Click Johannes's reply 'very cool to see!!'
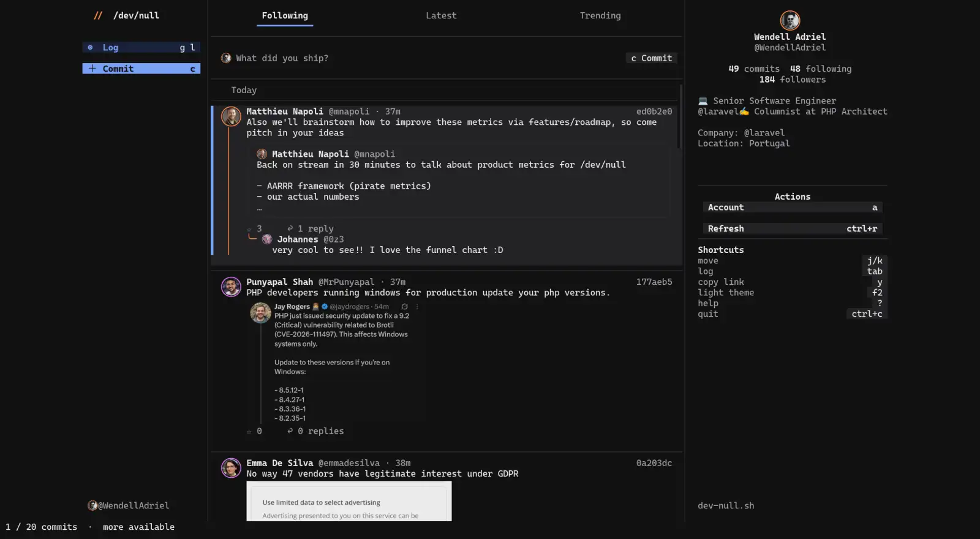Viewport: 980px width, 539px height. [x=388, y=250]
